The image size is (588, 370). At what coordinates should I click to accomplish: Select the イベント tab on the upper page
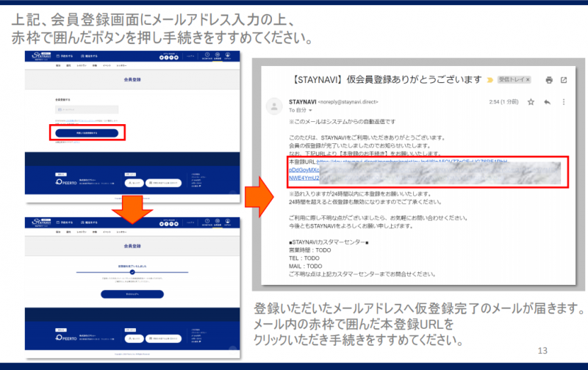click(x=107, y=65)
